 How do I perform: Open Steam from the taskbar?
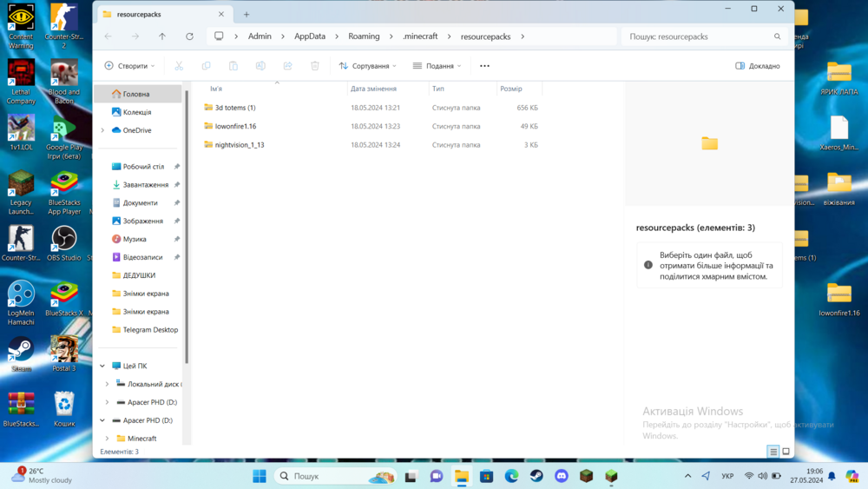point(536,476)
